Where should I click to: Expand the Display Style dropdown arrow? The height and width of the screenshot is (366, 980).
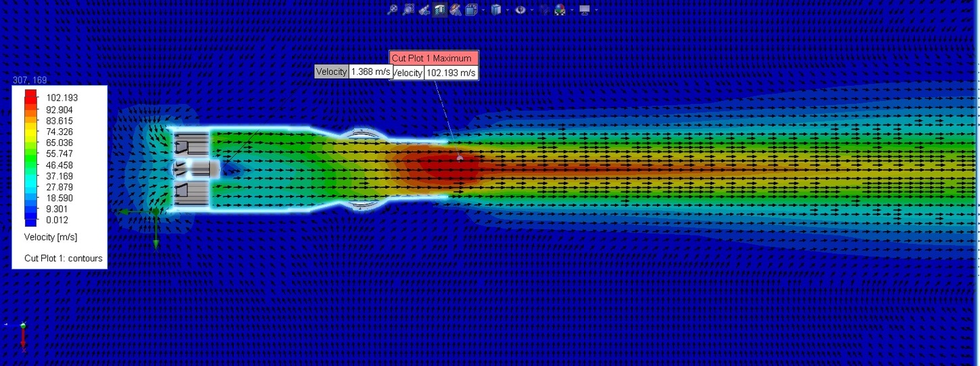coord(508,10)
